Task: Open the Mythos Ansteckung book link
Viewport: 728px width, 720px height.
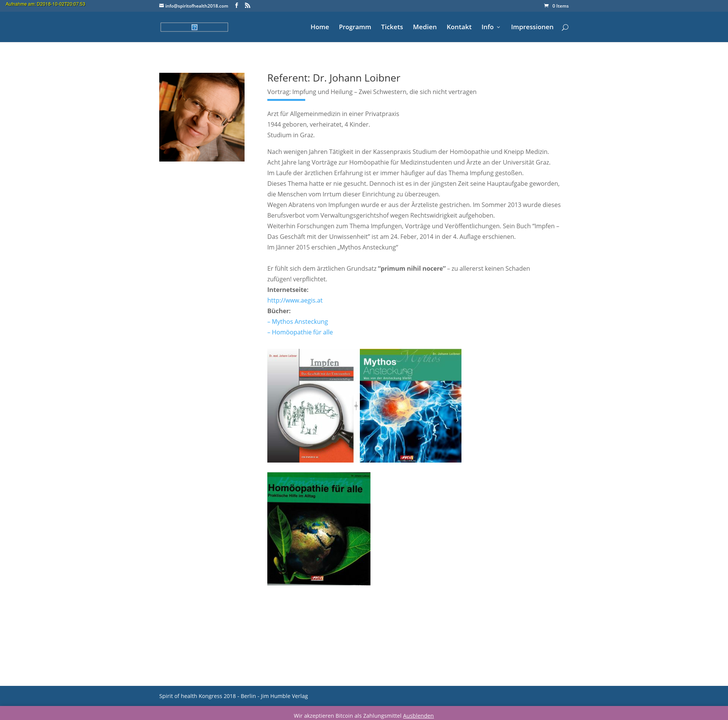Action: [x=298, y=322]
